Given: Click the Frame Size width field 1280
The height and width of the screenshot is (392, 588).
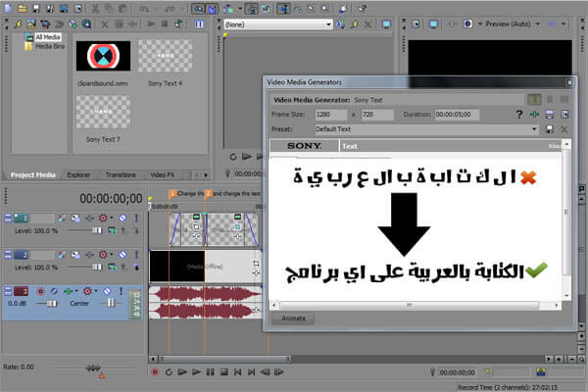Looking at the screenshot, I should coord(331,115).
